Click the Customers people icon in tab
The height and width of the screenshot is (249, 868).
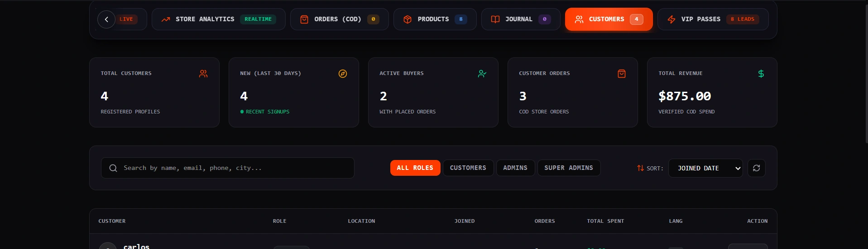[579, 19]
